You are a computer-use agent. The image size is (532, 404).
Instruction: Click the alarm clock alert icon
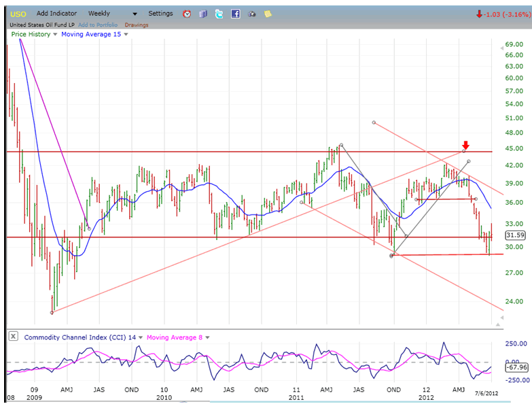click(187, 14)
